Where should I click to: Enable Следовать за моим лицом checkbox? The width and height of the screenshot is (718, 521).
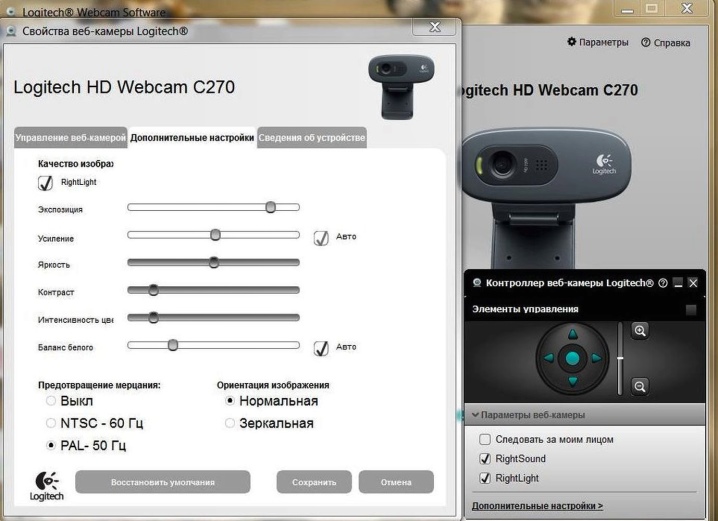tap(484, 440)
